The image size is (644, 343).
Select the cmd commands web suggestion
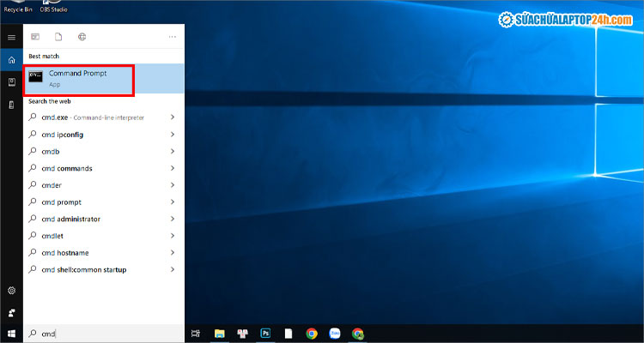coord(67,168)
